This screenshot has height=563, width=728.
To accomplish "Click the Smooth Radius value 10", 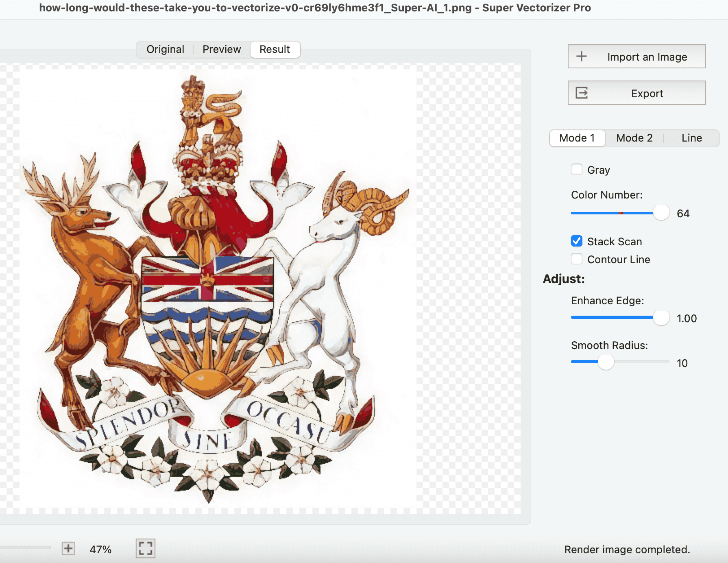I will tap(682, 363).
